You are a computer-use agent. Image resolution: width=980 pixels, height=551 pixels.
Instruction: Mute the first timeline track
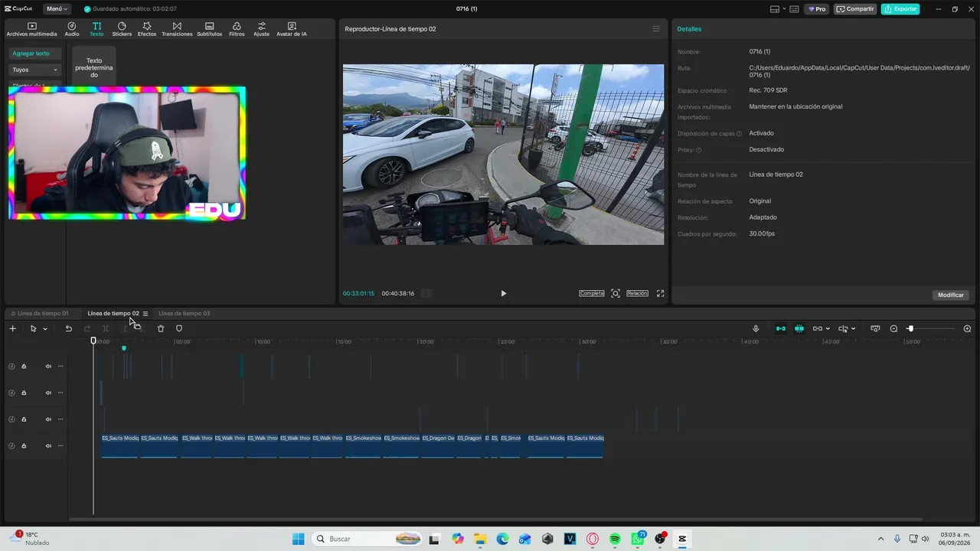[48, 366]
